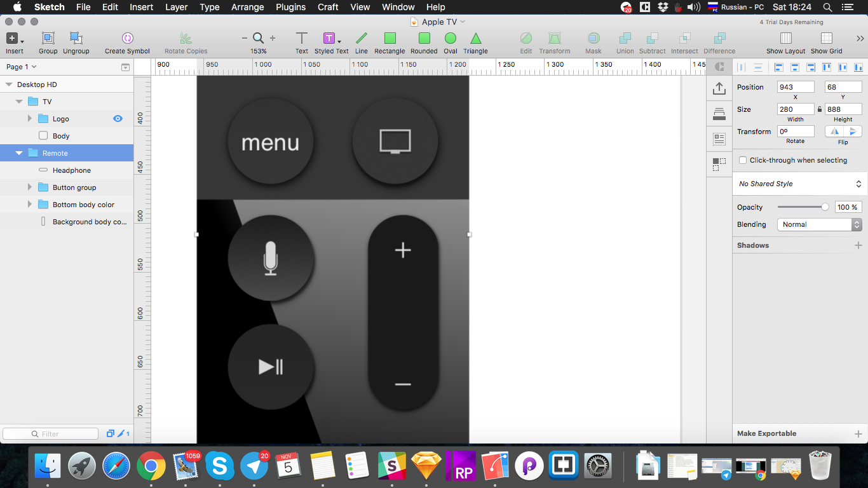Click the Mask toolbar icon
Screen dimensions: 868x488
[593, 39]
